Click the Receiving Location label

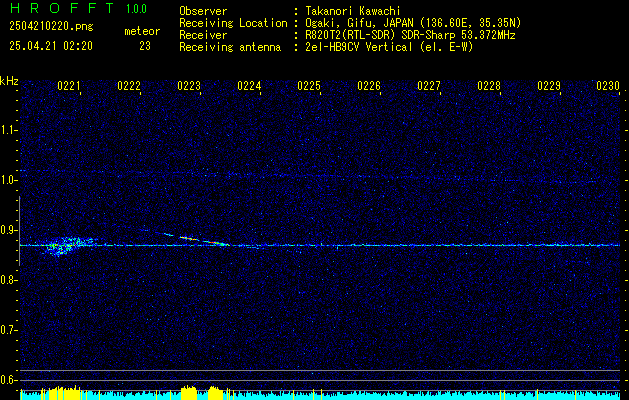coord(233,23)
